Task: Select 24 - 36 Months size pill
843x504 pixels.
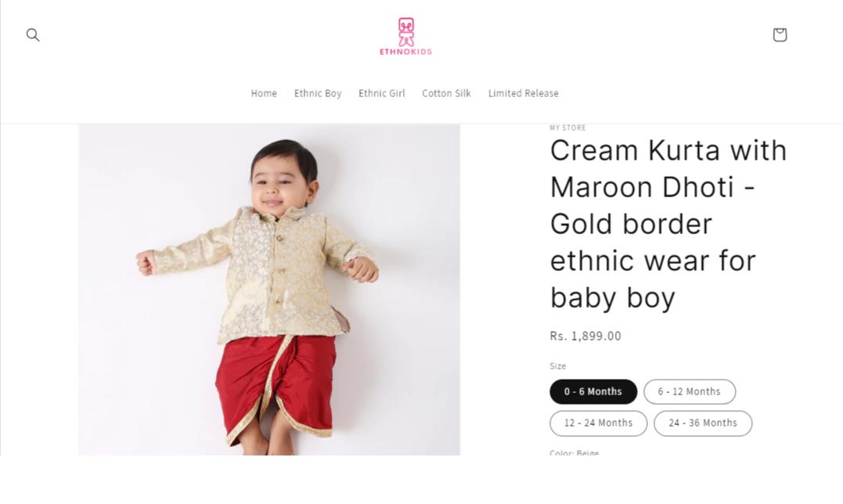Action: [703, 423]
